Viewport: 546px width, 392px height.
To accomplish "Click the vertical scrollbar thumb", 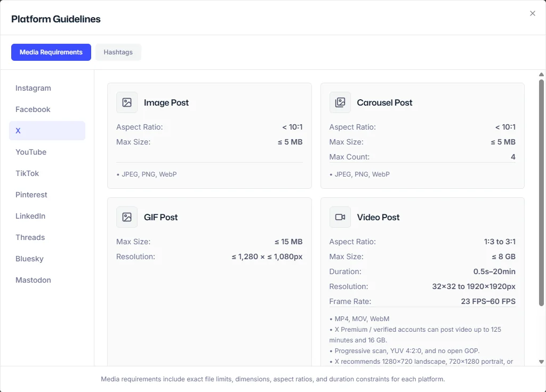I will [541, 193].
